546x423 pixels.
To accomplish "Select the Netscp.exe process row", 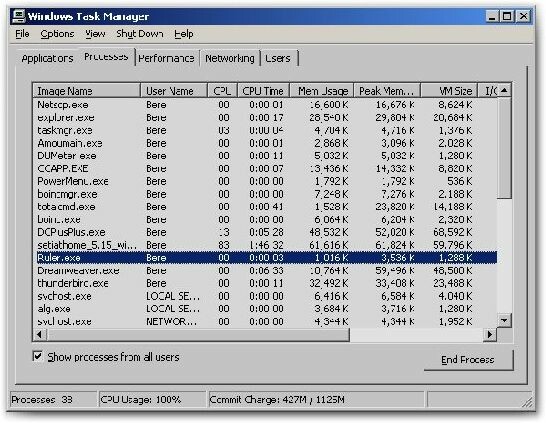I will [x=265, y=105].
